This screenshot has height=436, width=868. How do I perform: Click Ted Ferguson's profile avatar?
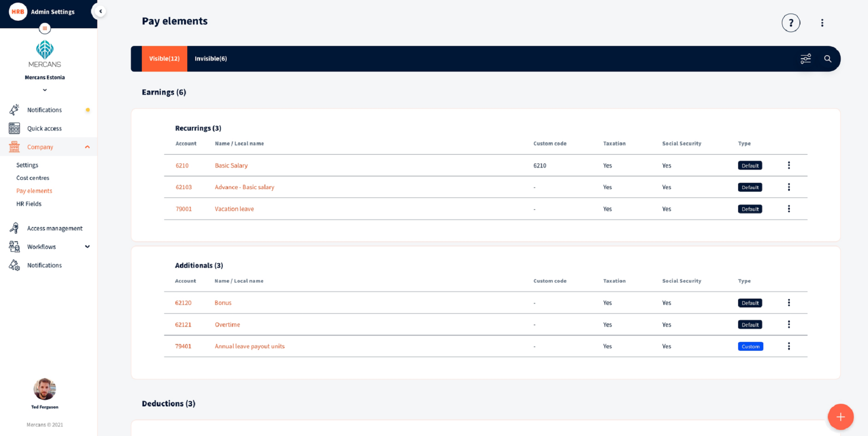tap(45, 389)
